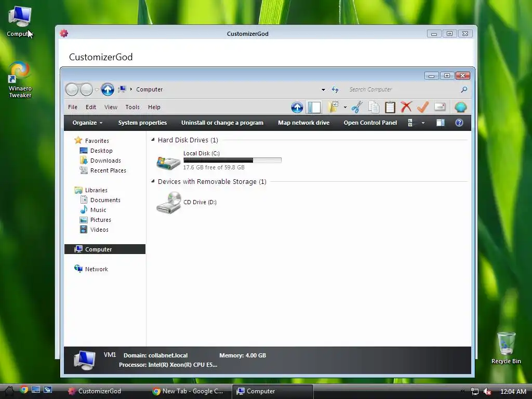Click into the Search Computer field
This screenshot has width=532, height=399.
[402, 89]
